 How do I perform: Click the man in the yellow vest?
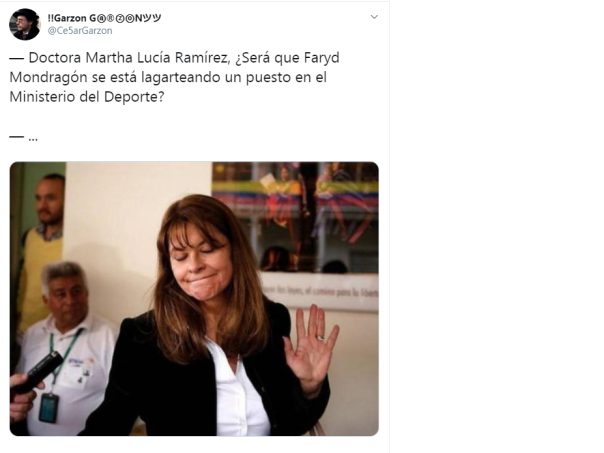tap(43, 250)
